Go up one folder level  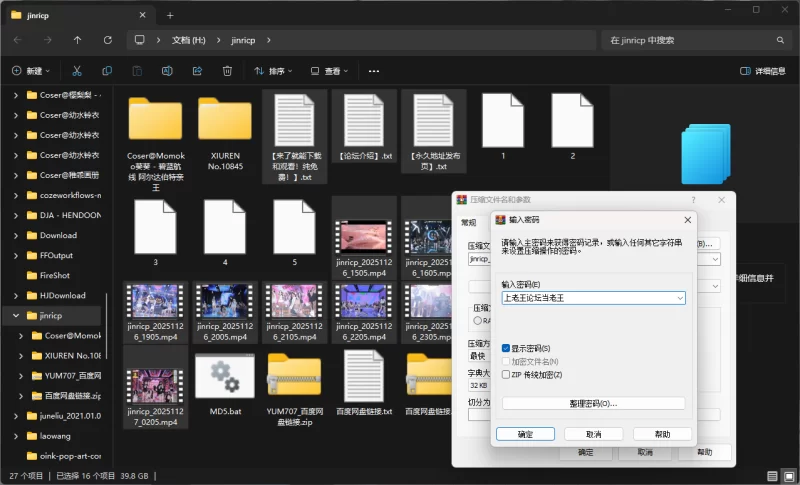click(x=78, y=40)
